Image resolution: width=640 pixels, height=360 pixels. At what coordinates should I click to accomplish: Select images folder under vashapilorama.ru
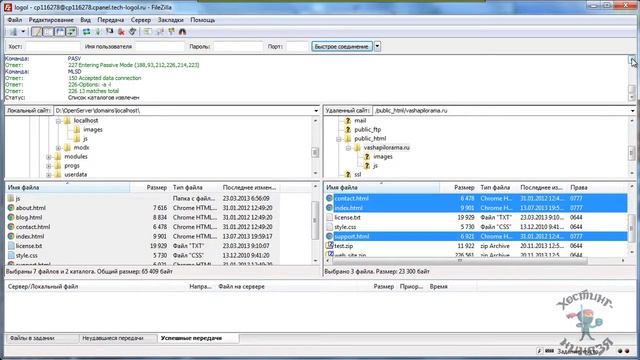[x=382, y=156]
